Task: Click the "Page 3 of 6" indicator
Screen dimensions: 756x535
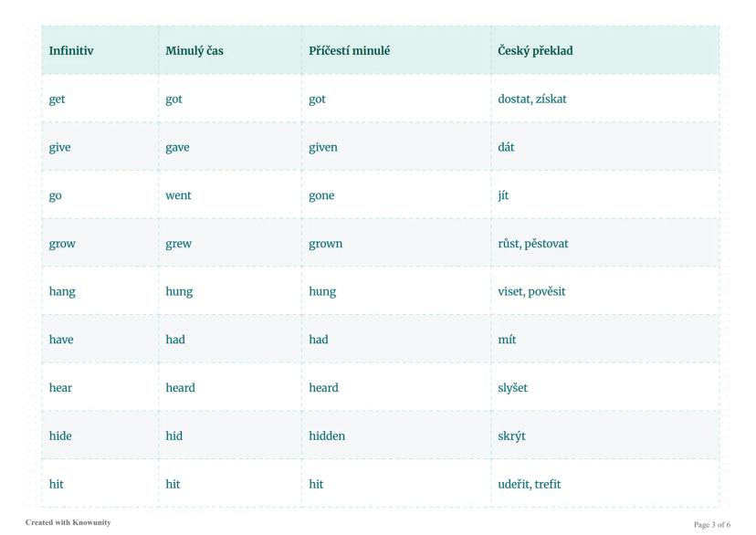Action: pos(712,524)
